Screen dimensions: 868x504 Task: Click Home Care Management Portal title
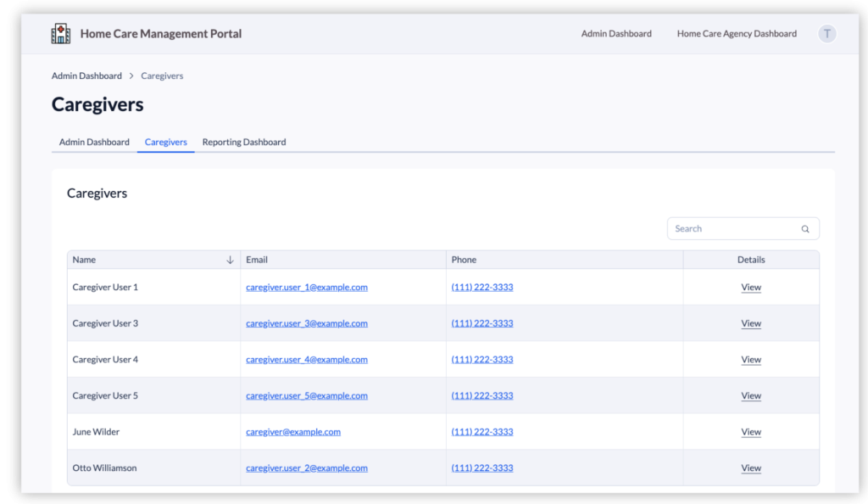point(160,34)
